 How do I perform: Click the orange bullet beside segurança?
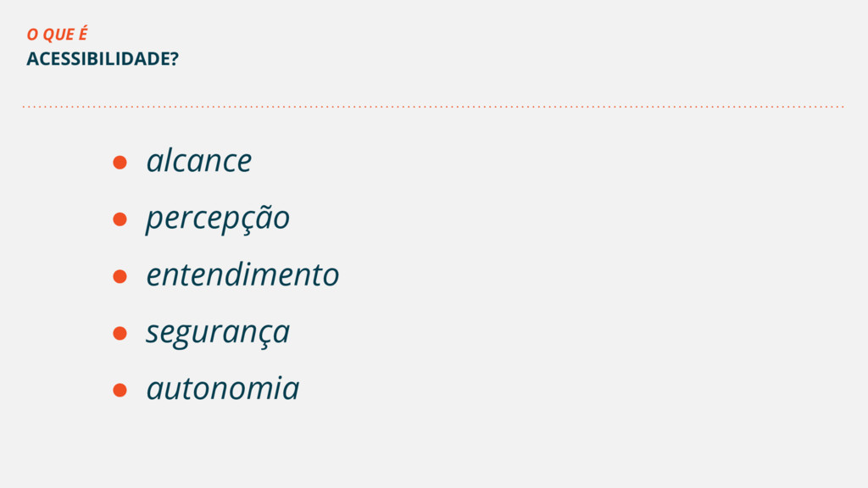[120, 333]
